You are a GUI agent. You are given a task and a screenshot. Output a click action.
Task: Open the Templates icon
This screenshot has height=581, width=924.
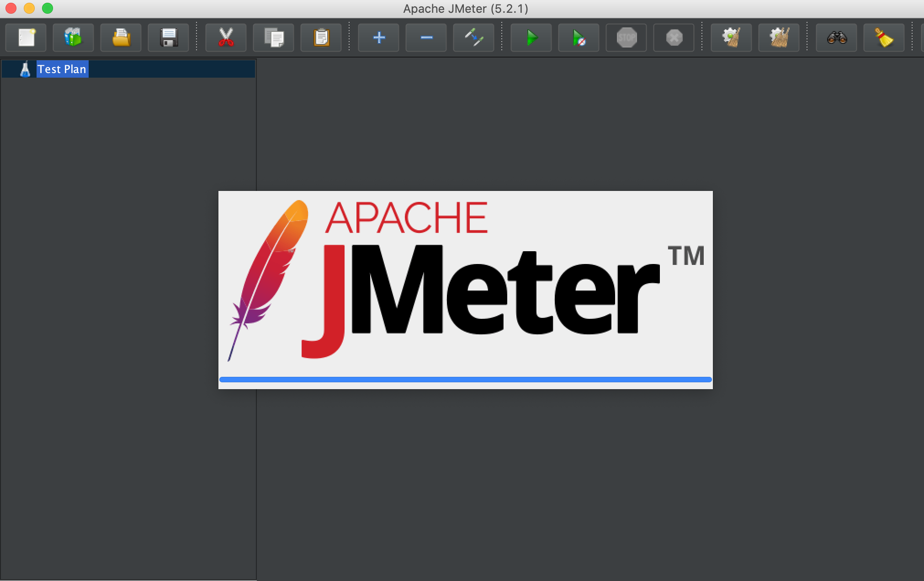coord(73,37)
